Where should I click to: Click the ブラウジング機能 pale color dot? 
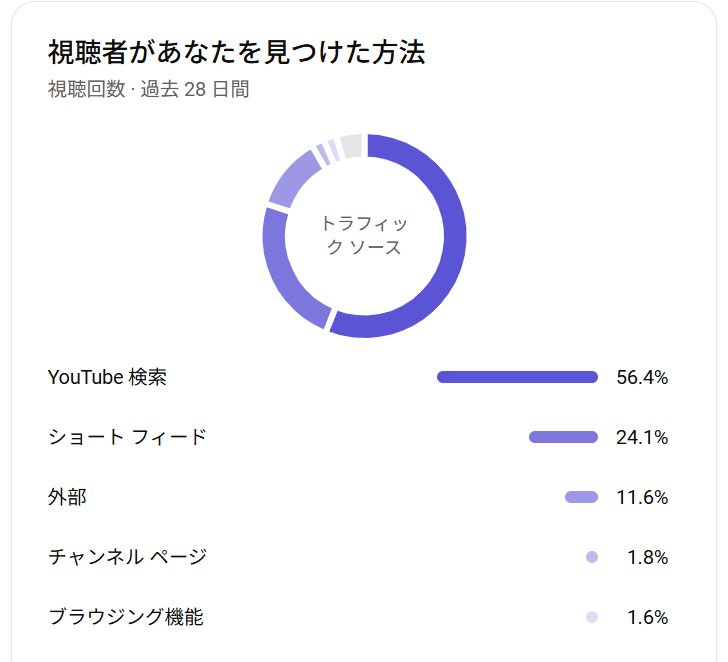coord(592,617)
